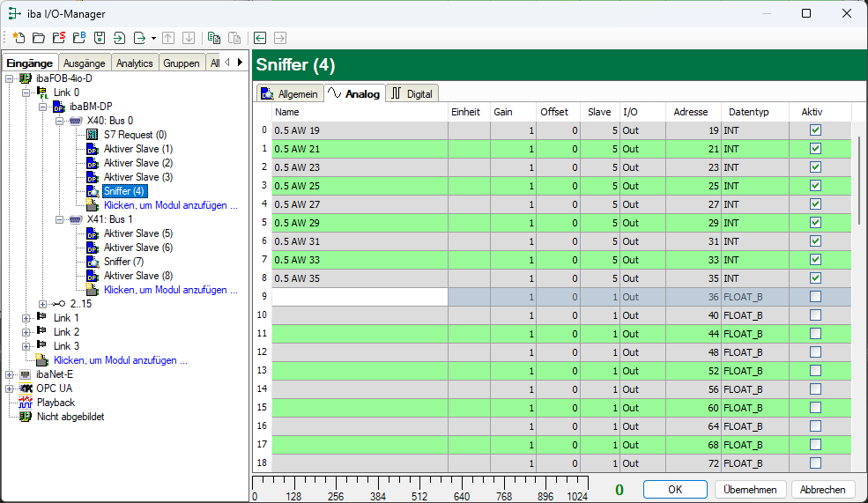The width and height of the screenshot is (868, 503).
Task: Click the green copy toolbar icon
Action: 213,38
